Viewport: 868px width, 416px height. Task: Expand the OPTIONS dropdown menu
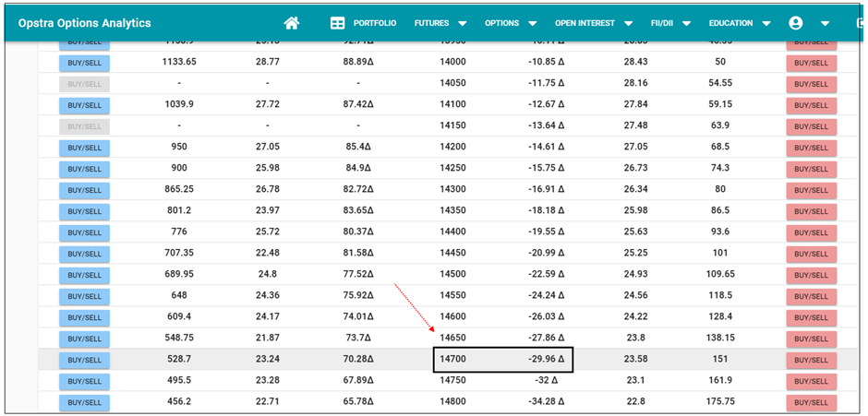511,23
